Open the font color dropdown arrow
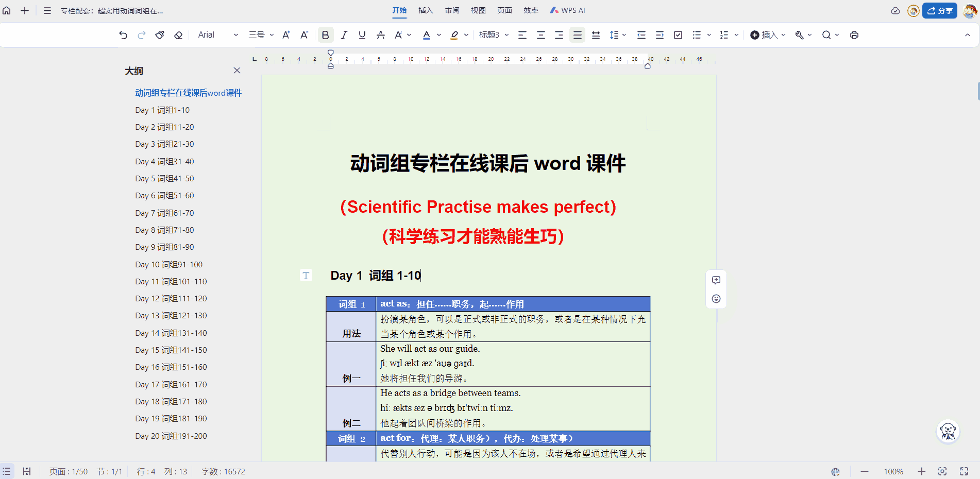This screenshot has height=479, width=980. click(439, 35)
